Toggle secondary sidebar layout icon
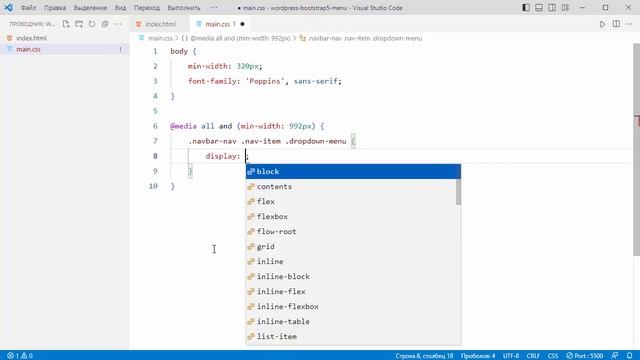The image size is (640, 360). point(552,8)
